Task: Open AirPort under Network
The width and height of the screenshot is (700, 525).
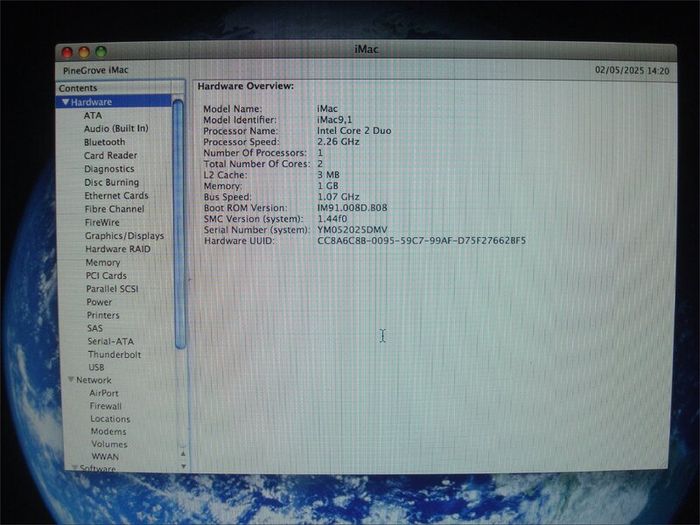Action: pos(104,393)
